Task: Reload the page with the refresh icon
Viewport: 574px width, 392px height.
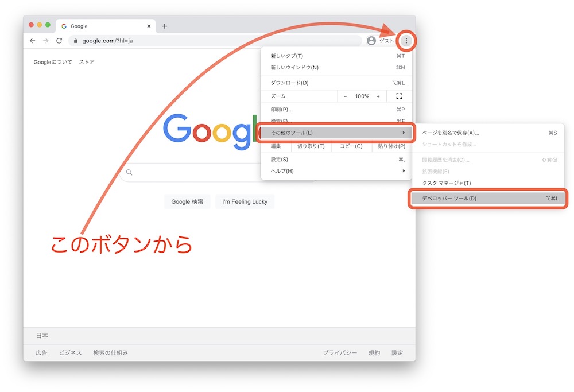Action: [x=59, y=41]
